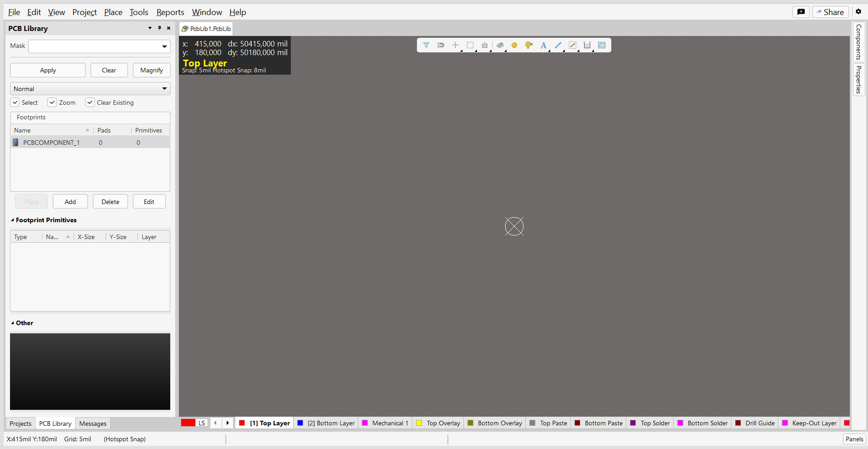Select the Move Objects cross-arrow tool
Image resolution: width=868 pixels, height=449 pixels.
[x=455, y=45]
